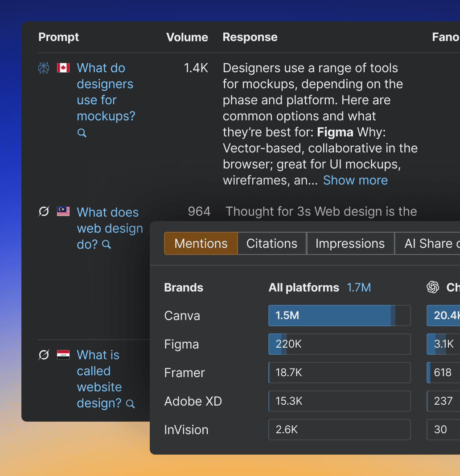This screenshot has height=476, width=460.
Task: Open the Mentions tab
Action: pos(201,243)
